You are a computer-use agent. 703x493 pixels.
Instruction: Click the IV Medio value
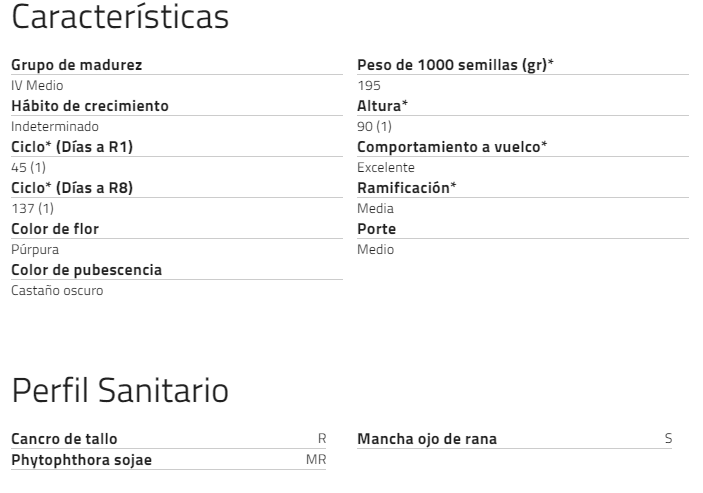[37, 86]
